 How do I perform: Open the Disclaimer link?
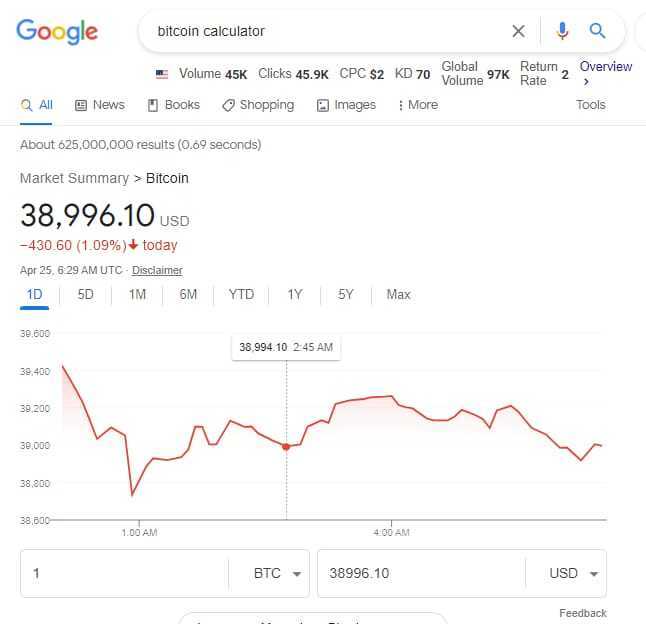pos(157,270)
